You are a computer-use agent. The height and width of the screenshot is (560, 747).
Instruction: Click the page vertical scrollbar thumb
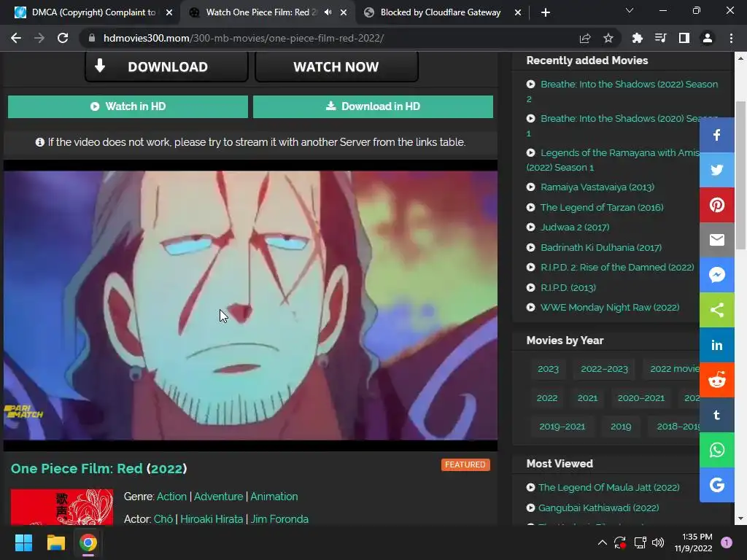click(x=740, y=175)
